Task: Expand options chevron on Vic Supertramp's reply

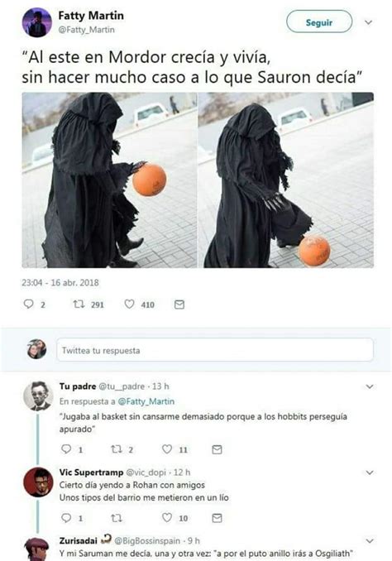Action: point(370,472)
